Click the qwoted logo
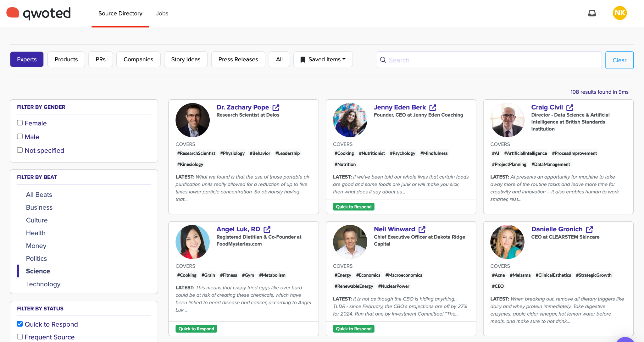Viewport: 644px width, 342px height. click(x=38, y=13)
